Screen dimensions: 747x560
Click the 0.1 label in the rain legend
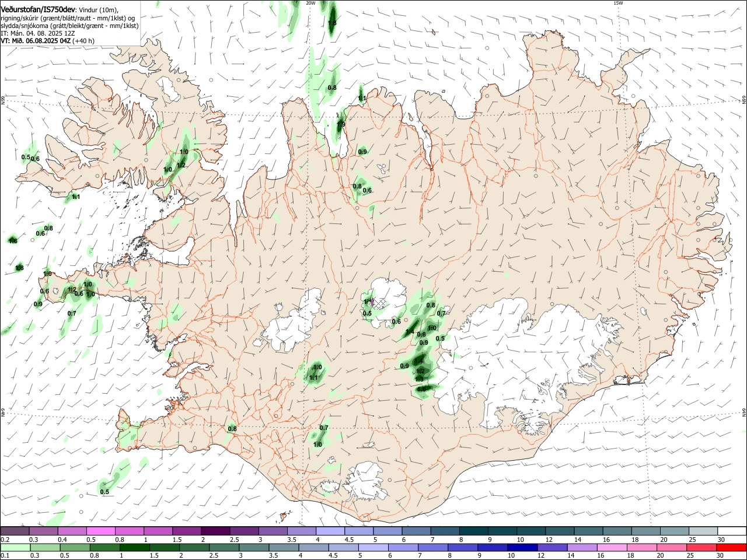tap(5, 555)
